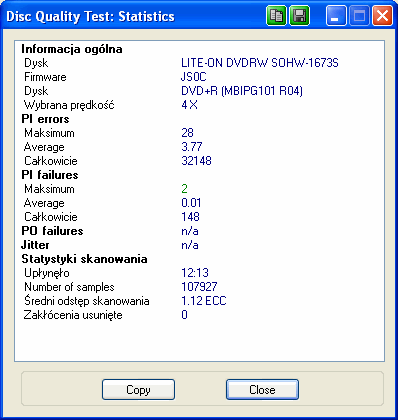398x420 pixels.
Task: Click the PI failures section heading
Action: coord(50,175)
